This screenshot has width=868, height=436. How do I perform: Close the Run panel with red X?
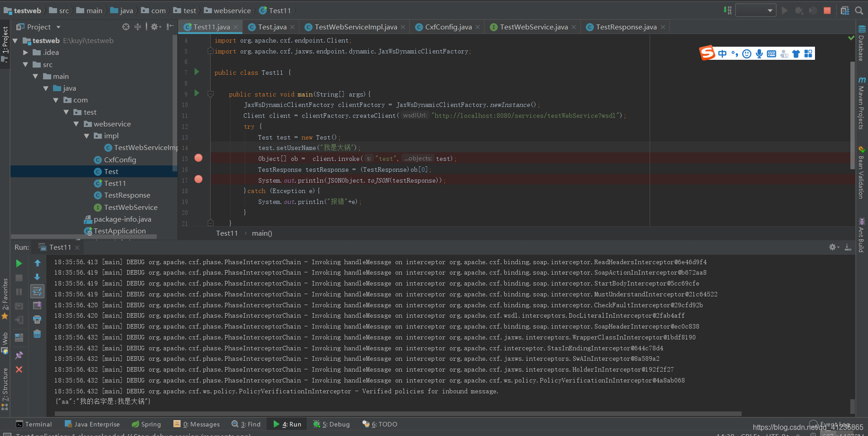19,369
